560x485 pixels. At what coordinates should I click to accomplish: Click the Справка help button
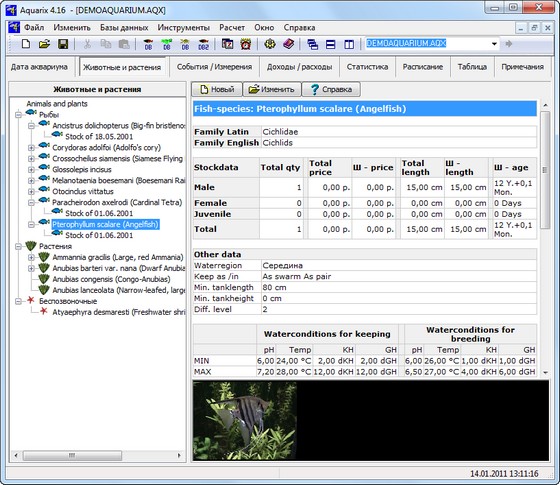click(331, 89)
